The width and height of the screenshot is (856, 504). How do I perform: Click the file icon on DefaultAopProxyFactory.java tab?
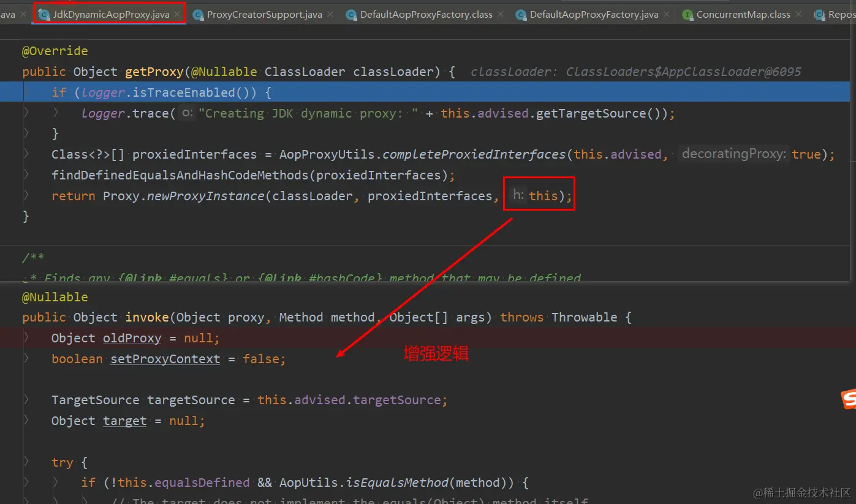click(521, 14)
